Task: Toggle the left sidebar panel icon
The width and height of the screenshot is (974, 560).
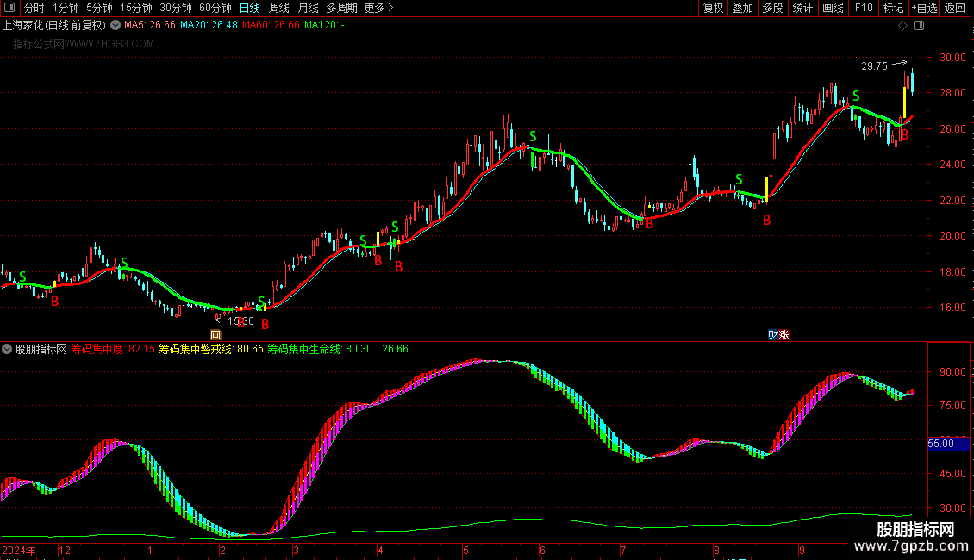Action: (9, 8)
